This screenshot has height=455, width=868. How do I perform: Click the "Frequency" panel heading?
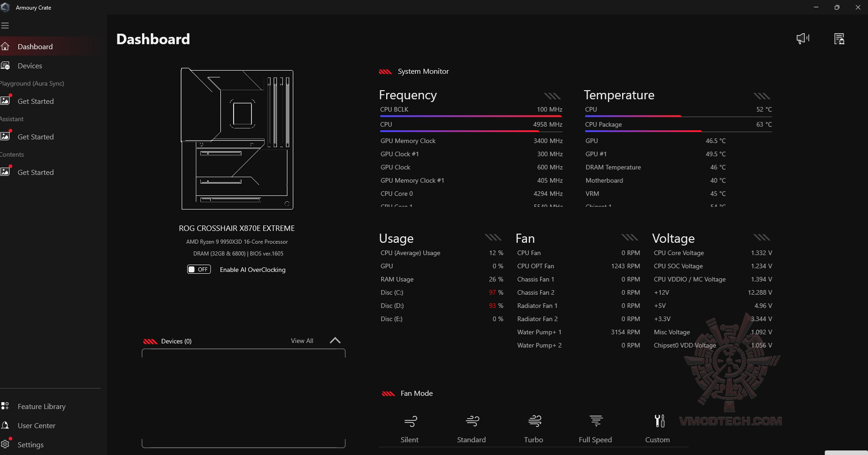tap(408, 95)
